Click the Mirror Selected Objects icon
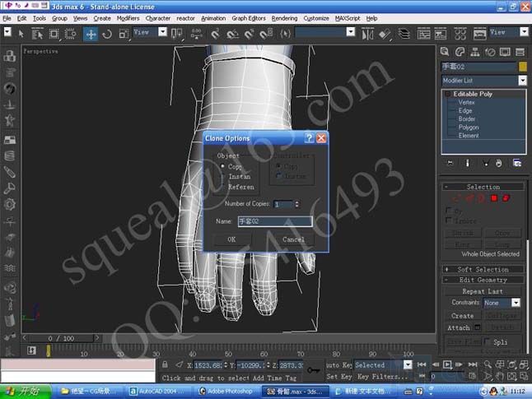This screenshot has width=532, height=399. pos(367,34)
